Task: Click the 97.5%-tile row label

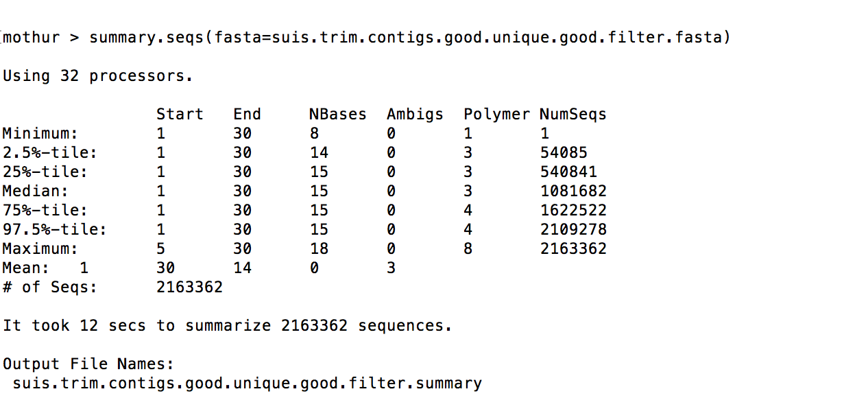Action: click(55, 229)
